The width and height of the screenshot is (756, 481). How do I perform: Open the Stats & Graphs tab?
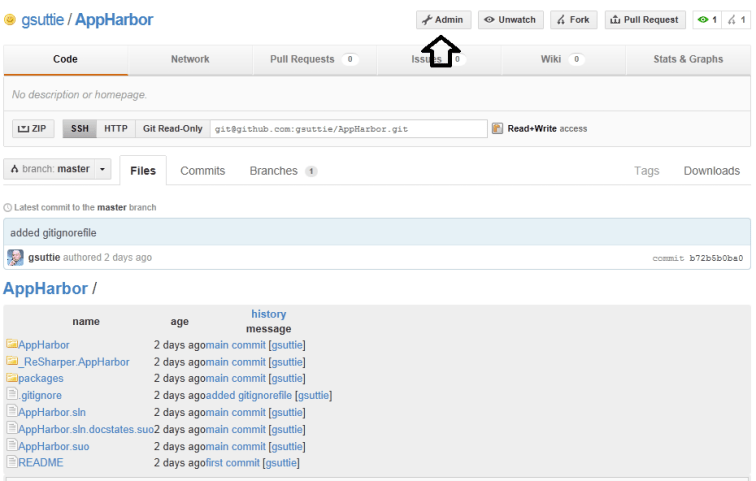coord(688,59)
